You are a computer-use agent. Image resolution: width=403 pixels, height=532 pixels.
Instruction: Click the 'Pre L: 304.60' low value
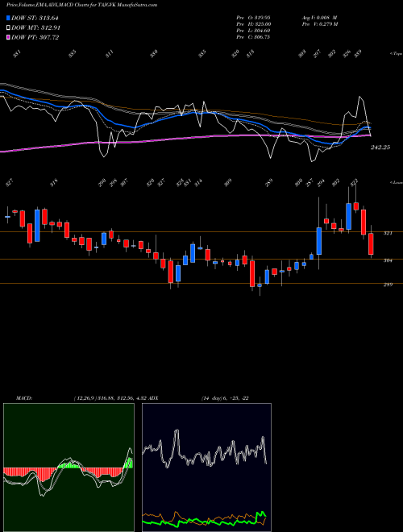pyautogui.click(x=253, y=31)
